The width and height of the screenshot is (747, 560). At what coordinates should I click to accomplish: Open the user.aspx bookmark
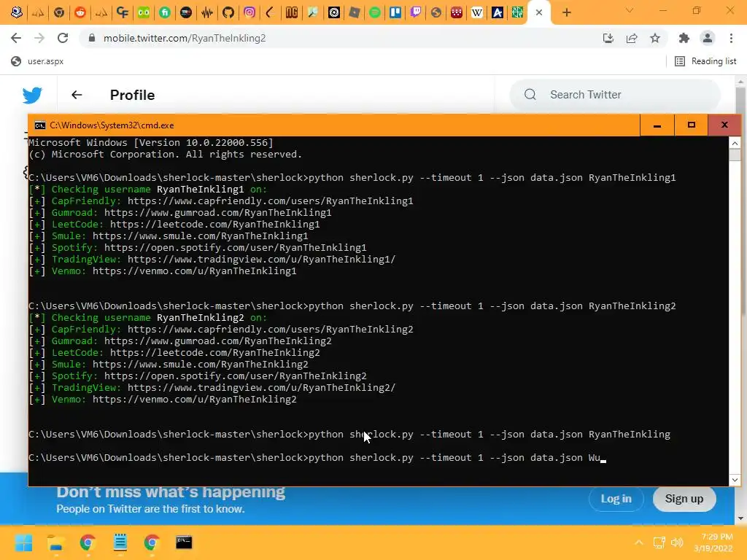click(37, 61)
